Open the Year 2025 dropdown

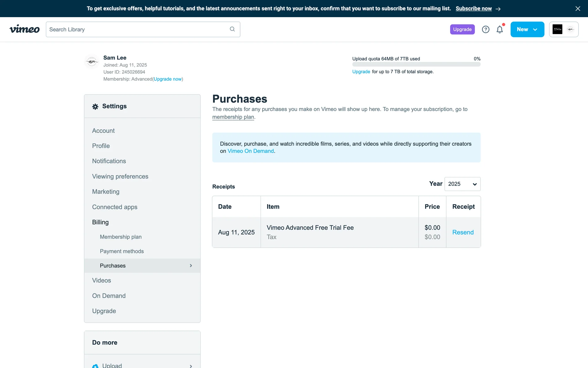pos(462,184)
